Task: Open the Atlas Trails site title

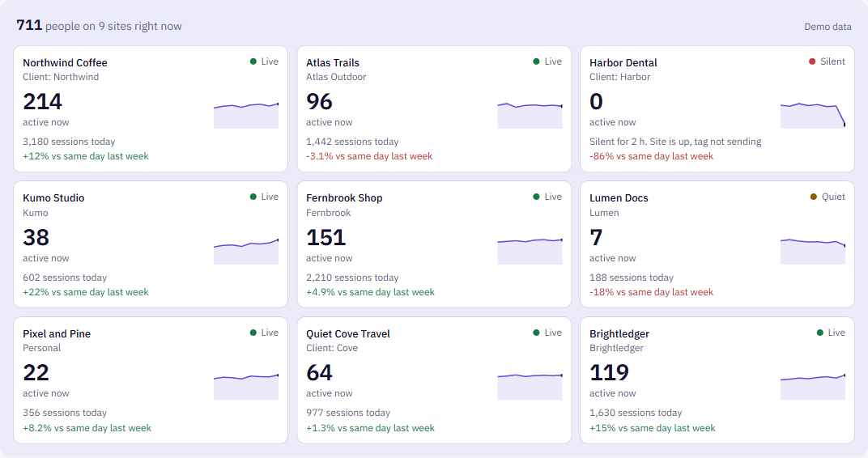Action: point(333,62)
